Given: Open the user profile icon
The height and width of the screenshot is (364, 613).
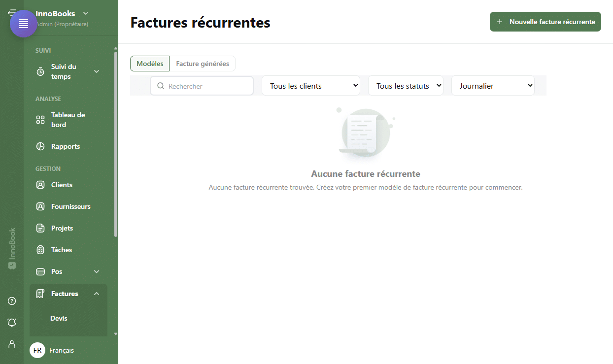Looking at the screenshot, I should tap(12, 344).
